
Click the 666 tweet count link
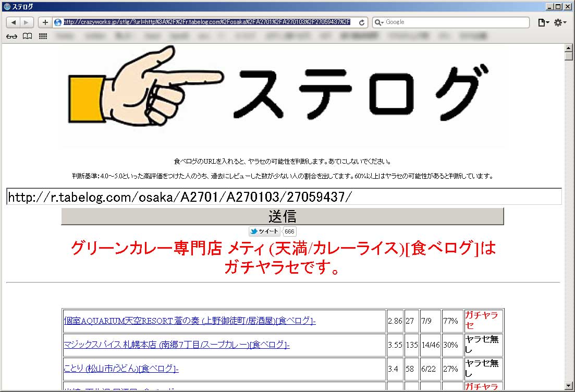coord(289,231)
